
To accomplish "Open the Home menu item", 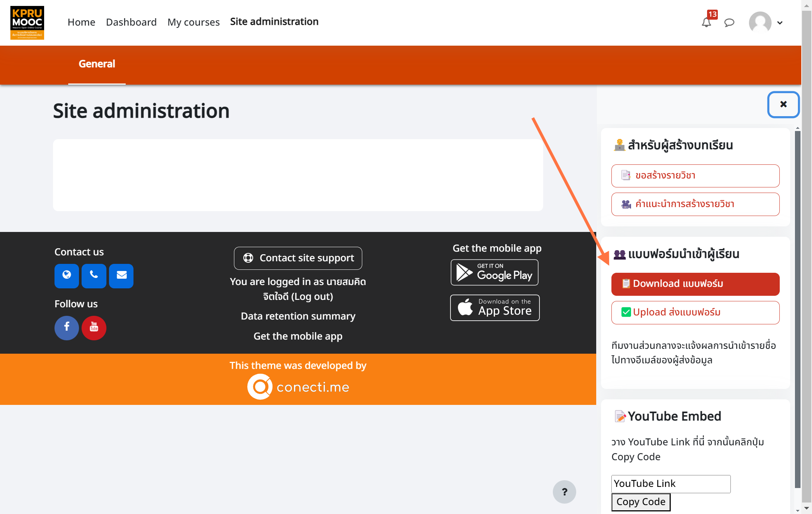I will 81,22.
